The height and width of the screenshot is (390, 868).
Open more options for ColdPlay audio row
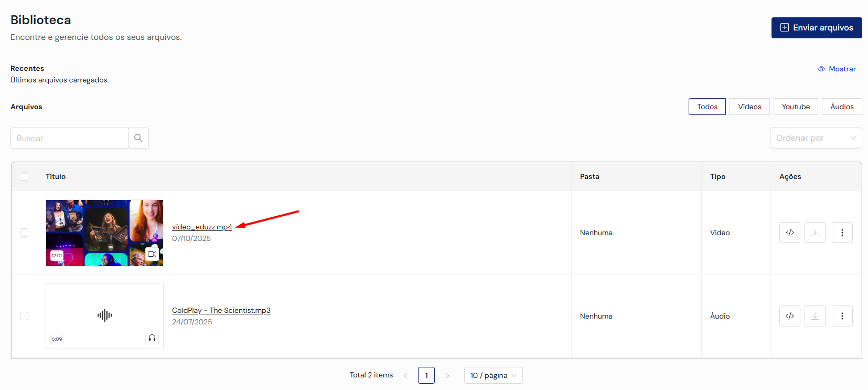(842, 316)
